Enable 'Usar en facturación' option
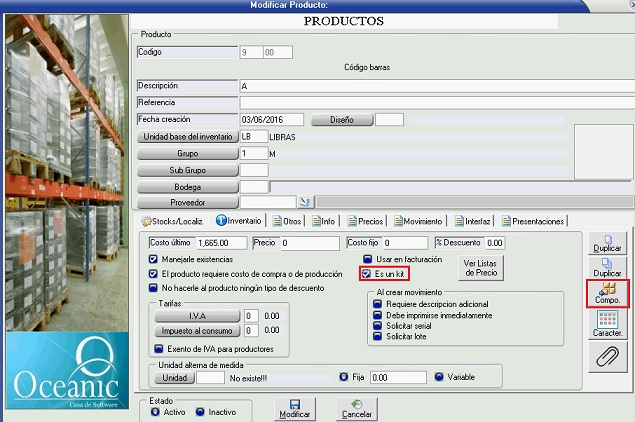Viewport: 635px width, 422px height. [367, 259]
